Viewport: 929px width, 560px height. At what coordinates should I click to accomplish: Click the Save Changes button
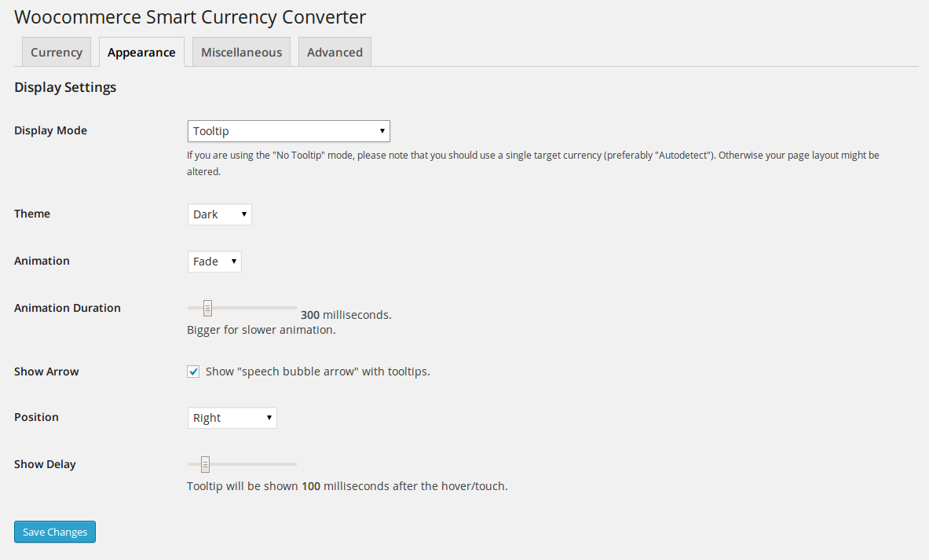click(55, 532)
